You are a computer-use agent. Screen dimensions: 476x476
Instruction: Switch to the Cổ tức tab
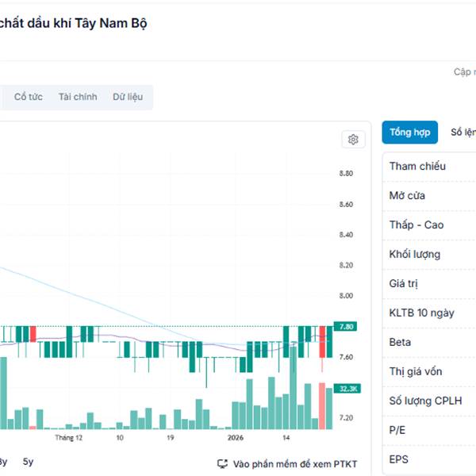pos(29,97)
